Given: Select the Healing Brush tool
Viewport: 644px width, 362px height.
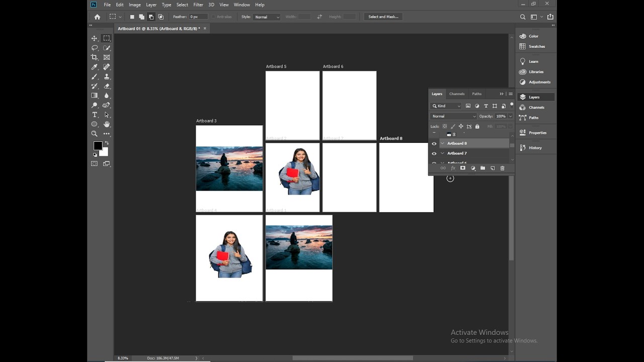Looking at the screenshot, I should click(107, 67).
